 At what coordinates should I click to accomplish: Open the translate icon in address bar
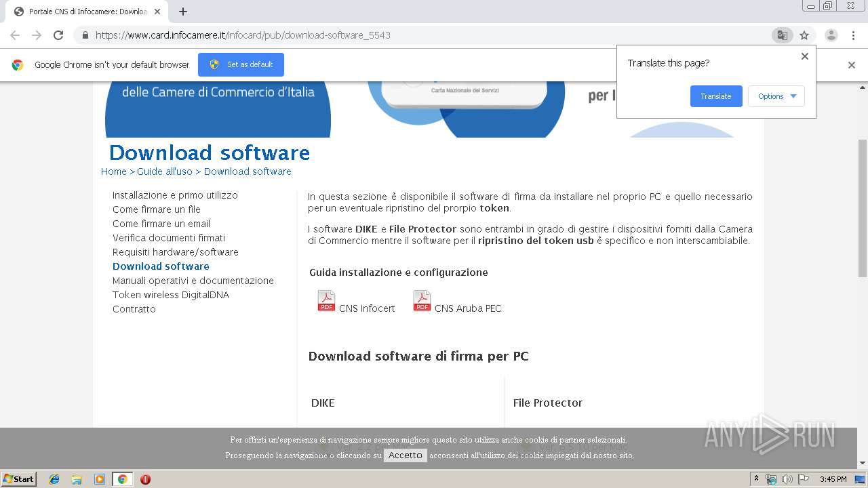pyautogui.click(x=782, y=35)
